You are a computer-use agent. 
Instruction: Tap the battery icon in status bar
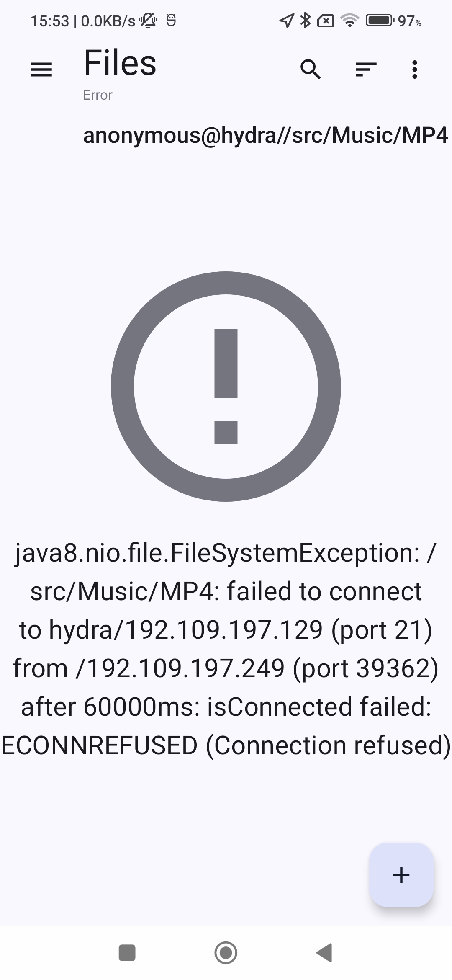pyautogui.click(x=379, y=20)
